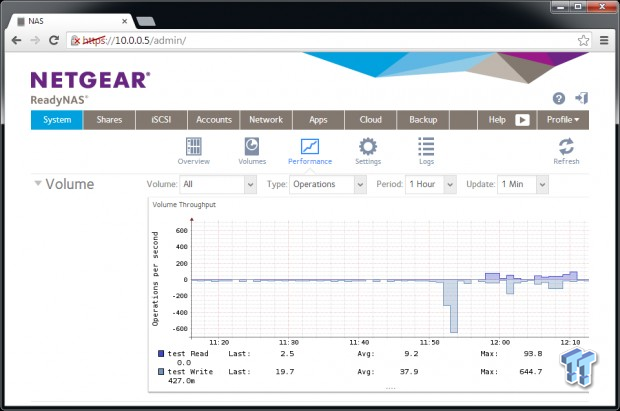This screenshot has height=411, width=620.
Task: Switch to the Accounts tab
Action: tap(214, 120)
